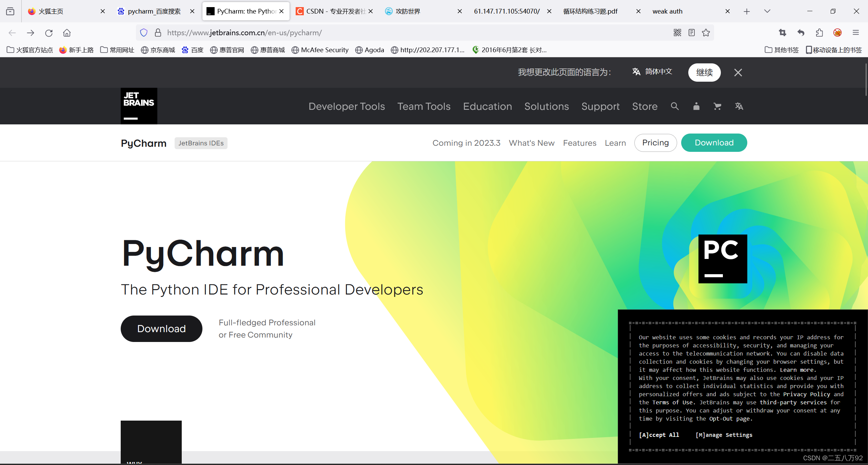Switch to the CSDN tab

[331, 11]
